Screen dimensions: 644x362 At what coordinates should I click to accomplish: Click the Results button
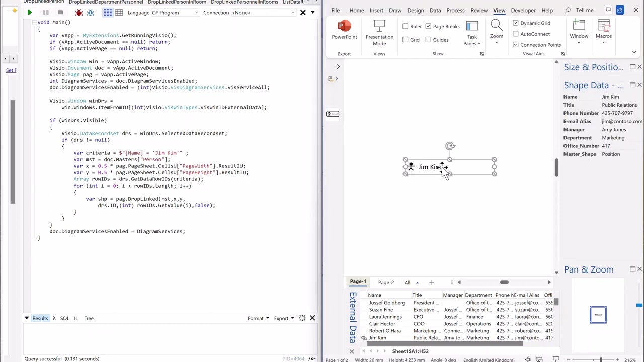[x=40, y=318]
